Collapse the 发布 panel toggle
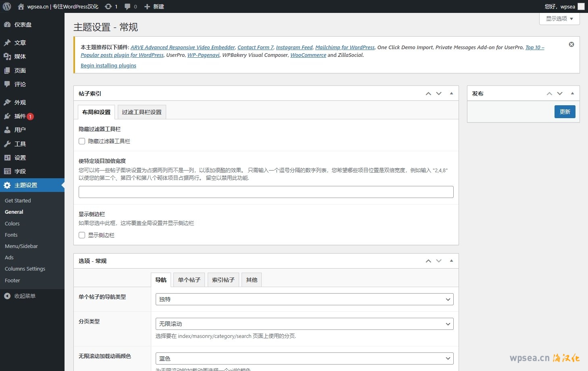 572,94
